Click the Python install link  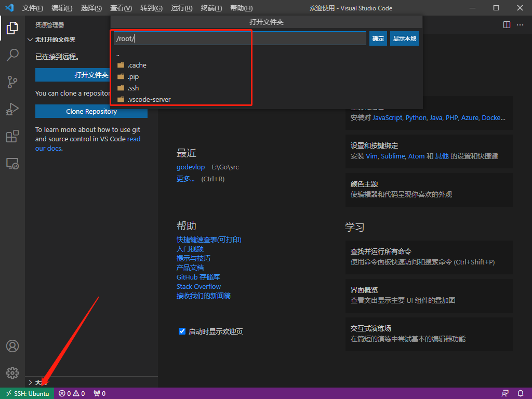pyautogui.click(x=416, y=118)
